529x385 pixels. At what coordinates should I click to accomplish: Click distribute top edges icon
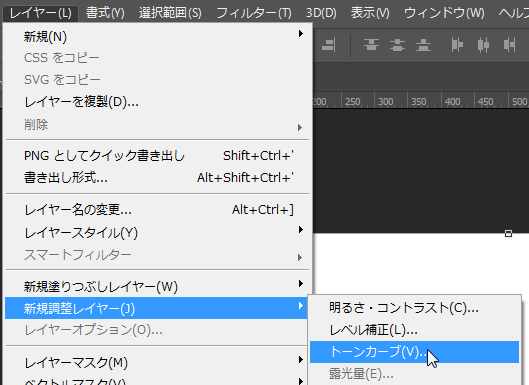[x=371, y=45]
